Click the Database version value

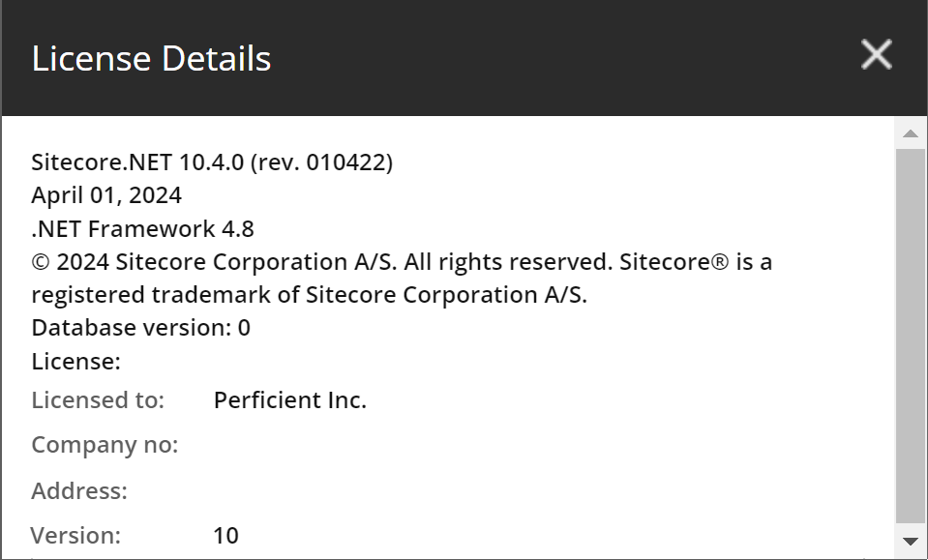click(244, 327)
